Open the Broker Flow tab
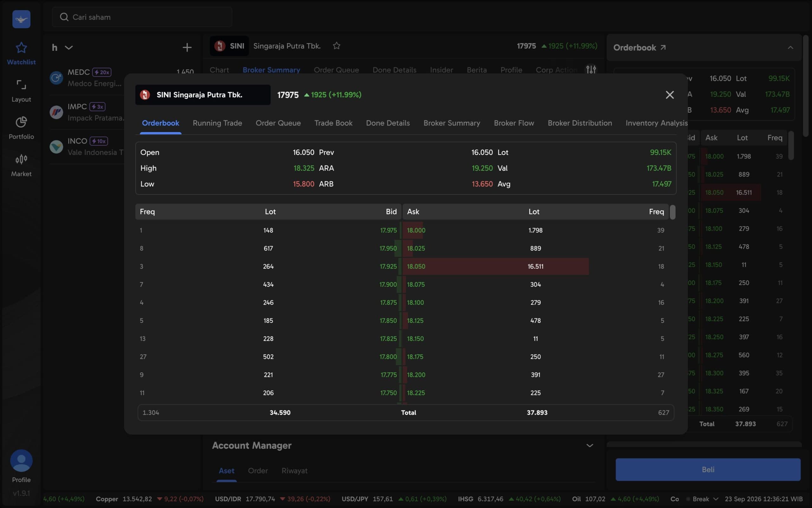Screen dimensions: 812x508 click(514, 123)
